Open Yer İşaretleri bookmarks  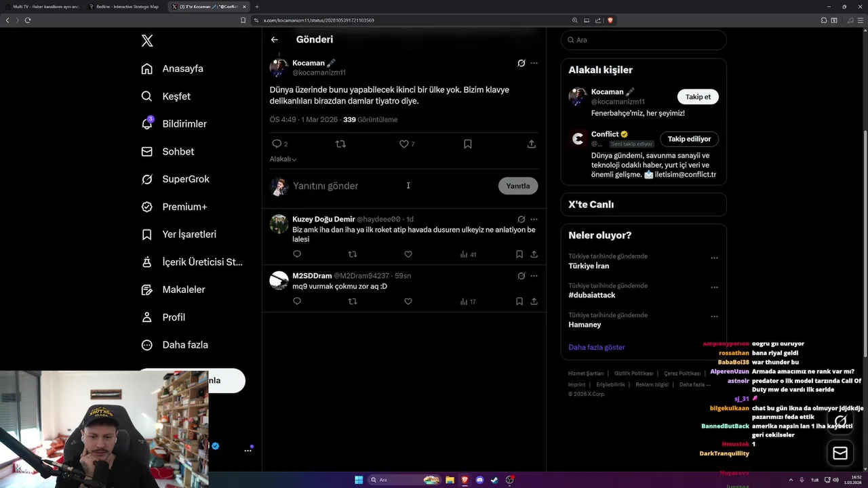[179, 235]
